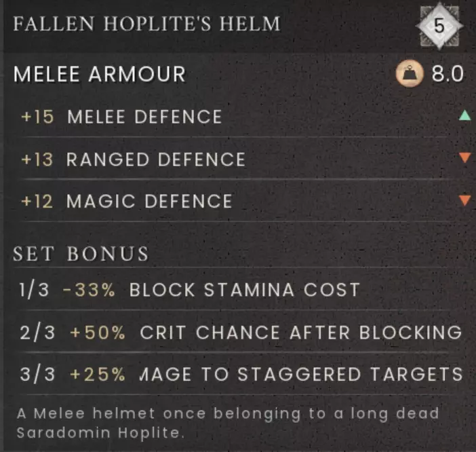Click the weight icon beside 8.0
This screenshot has height=452, width=476.
410,73
